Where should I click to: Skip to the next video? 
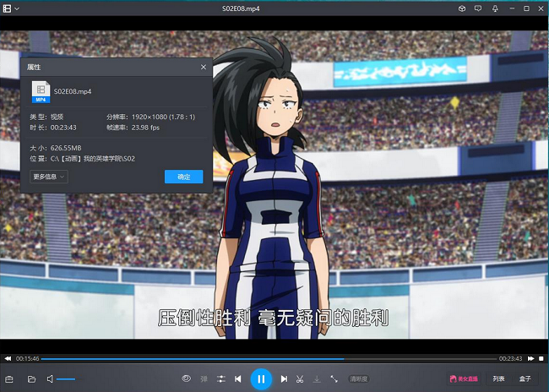pyautogui.click(x=284, y=379)
